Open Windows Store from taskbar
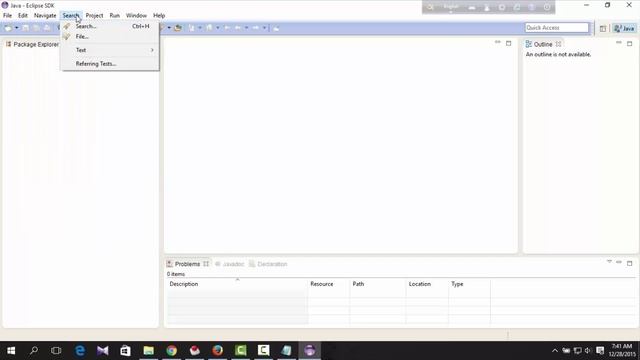The width and height of the screenshot is (640, 360). (125, 351)
